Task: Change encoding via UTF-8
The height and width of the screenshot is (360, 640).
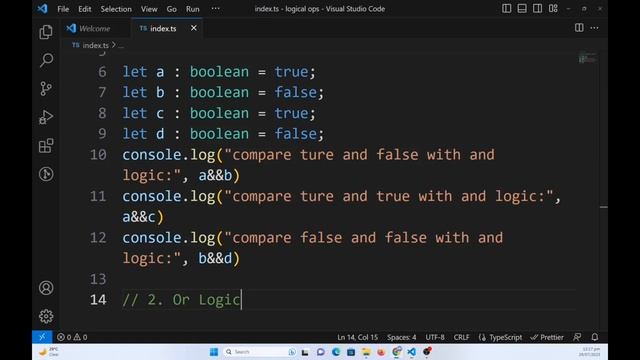Action: 435,337
